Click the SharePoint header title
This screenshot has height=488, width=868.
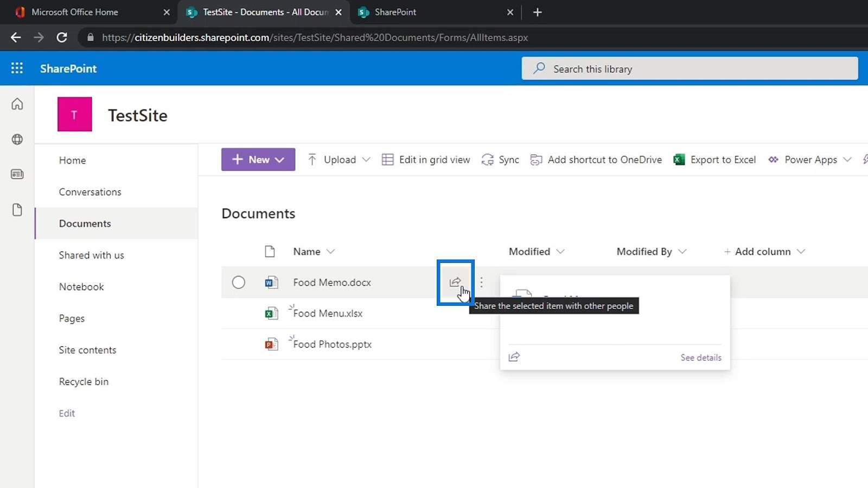(68, 68)
